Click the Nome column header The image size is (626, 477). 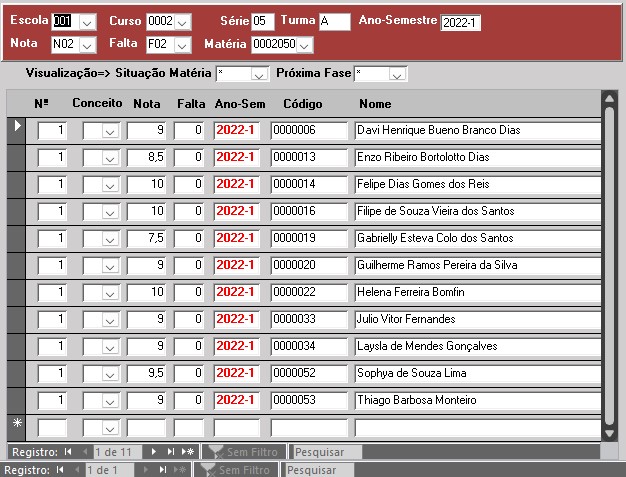pyautogui.click(x=375, y=104)
